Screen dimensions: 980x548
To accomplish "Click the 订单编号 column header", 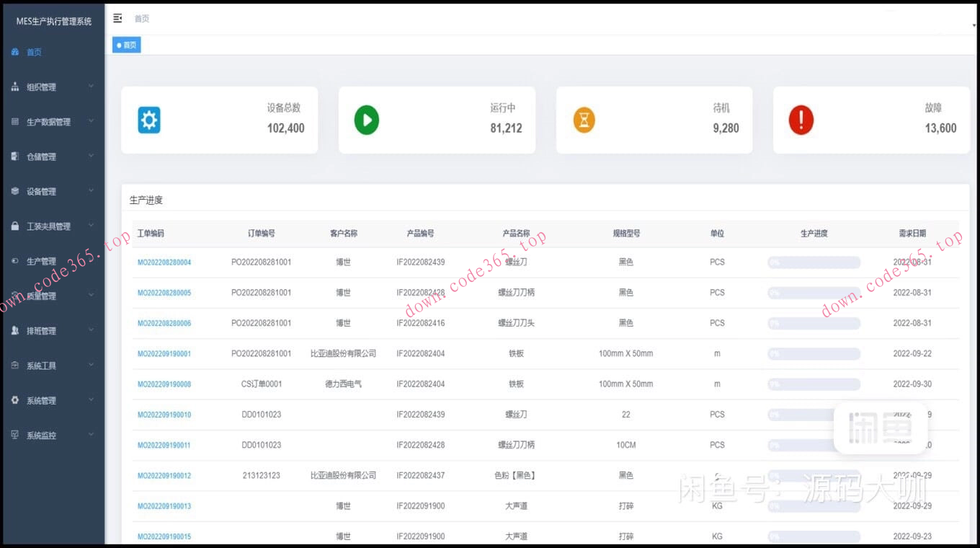I will point(262,234).
